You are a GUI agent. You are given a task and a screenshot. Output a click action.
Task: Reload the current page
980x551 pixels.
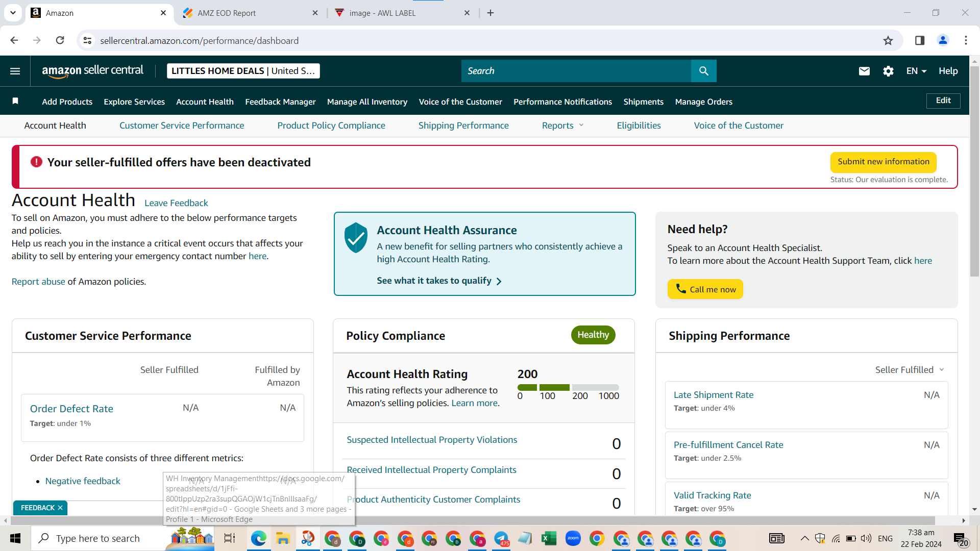pos(60,40)
